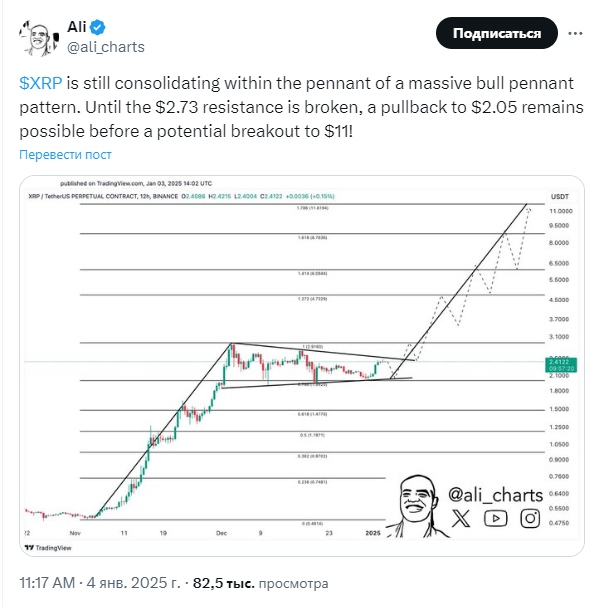Click the 82,5 тыс. просмотра view count
The width and height of the screenshot is (600, 607).
261,583
